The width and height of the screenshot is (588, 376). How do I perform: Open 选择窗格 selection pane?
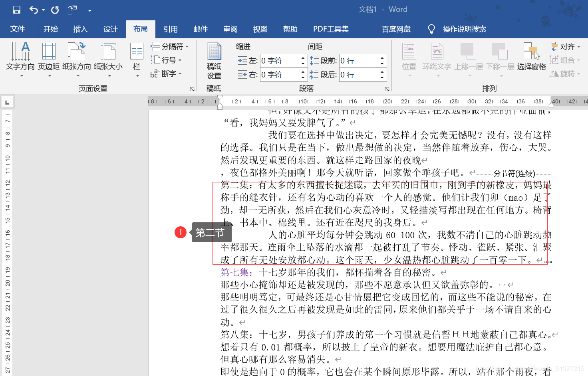click(531, 57)
